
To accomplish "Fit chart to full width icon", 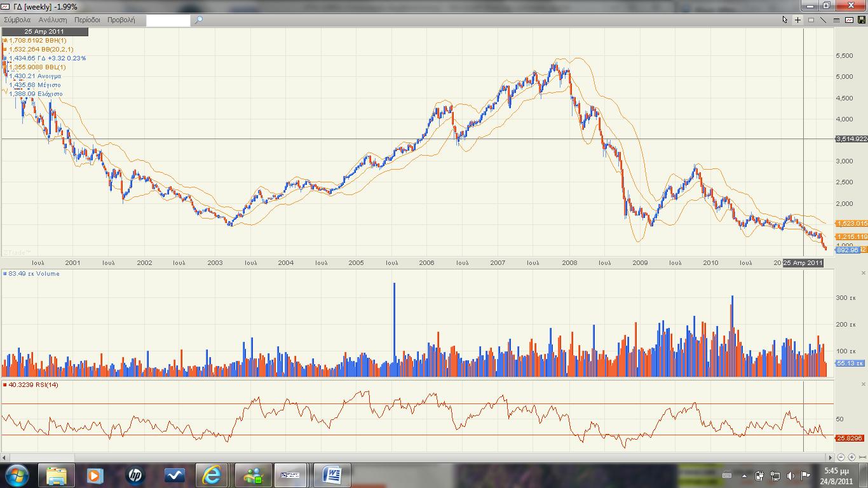I will (862, 457).
